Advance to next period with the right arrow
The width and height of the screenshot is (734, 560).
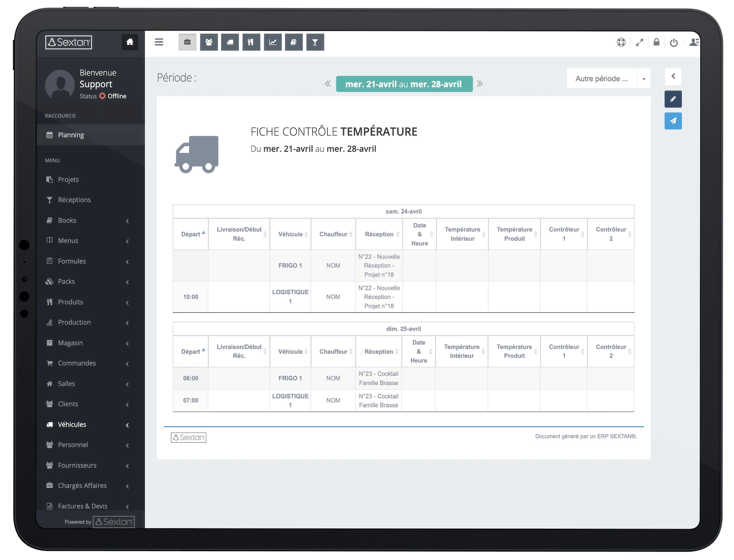click(480, 84)
